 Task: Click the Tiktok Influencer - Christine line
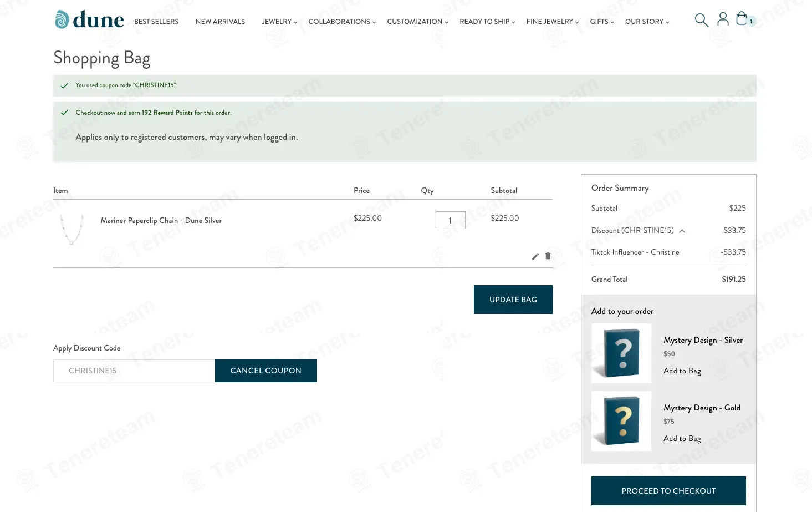(668, 252)
